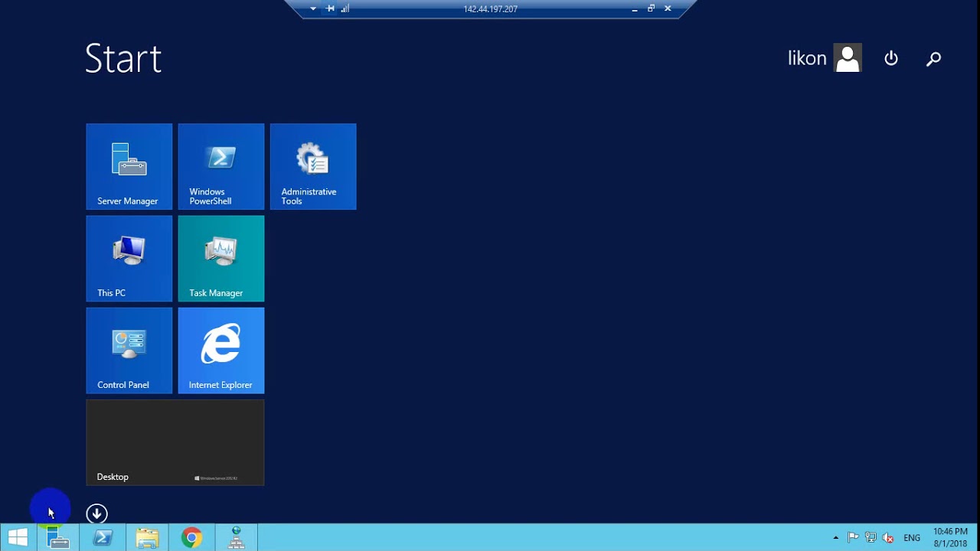This screenshot has width=980, height=551.
Task: Open the Server Manager tile
Action: (x=129, y=167)
